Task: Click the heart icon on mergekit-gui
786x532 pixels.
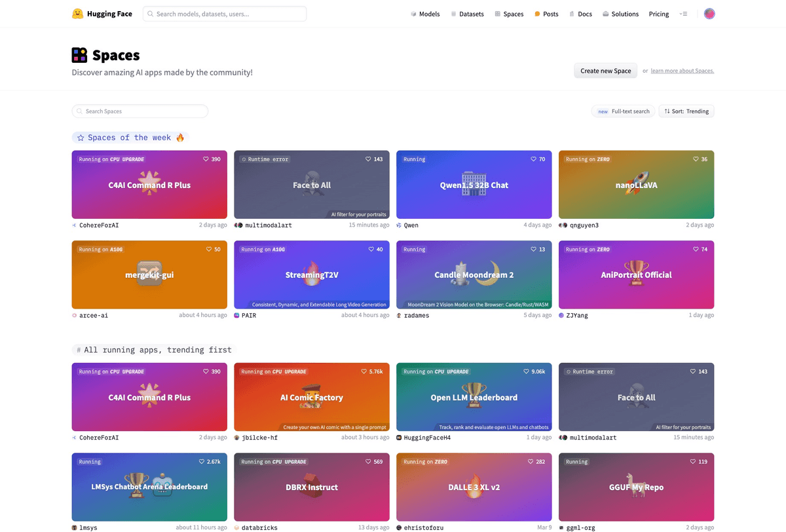Action: (208, 250)
